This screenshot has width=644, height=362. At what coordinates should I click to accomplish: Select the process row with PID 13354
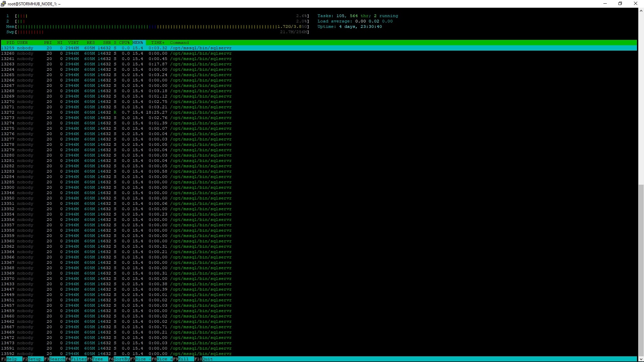[319, 214]
